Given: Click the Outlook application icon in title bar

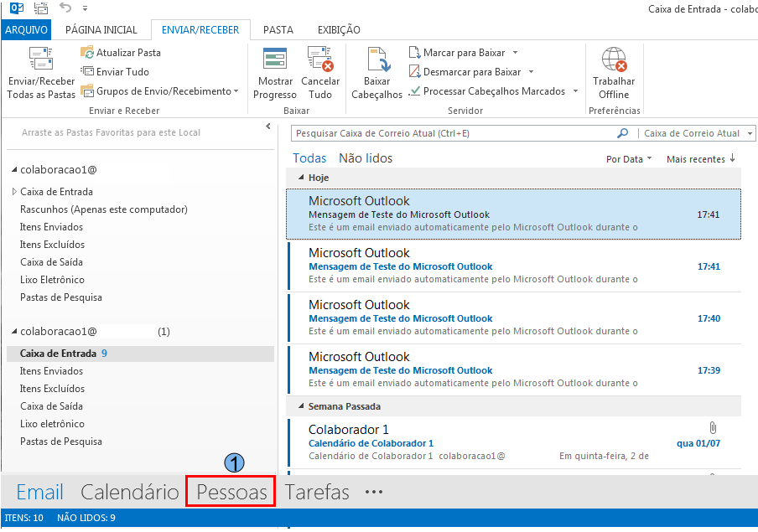Looking at the screenshot, I should click(x=17, y=8).
